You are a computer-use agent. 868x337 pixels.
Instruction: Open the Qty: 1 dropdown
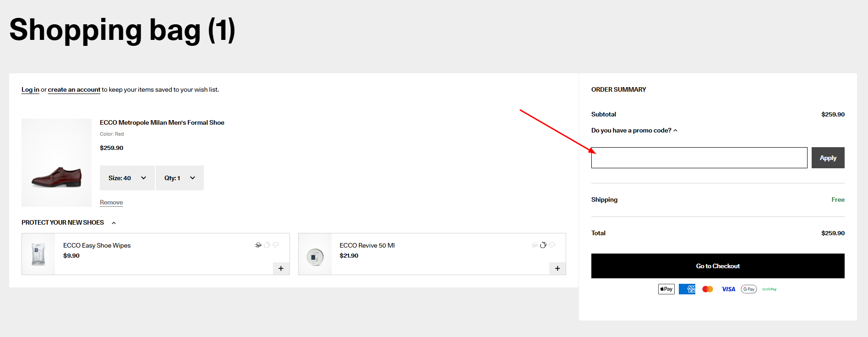tap(180, 178)
